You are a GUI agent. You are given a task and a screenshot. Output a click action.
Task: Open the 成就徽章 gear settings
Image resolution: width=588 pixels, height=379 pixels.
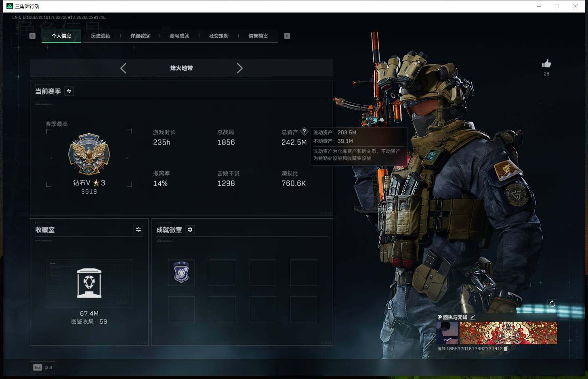click(190, 230)
